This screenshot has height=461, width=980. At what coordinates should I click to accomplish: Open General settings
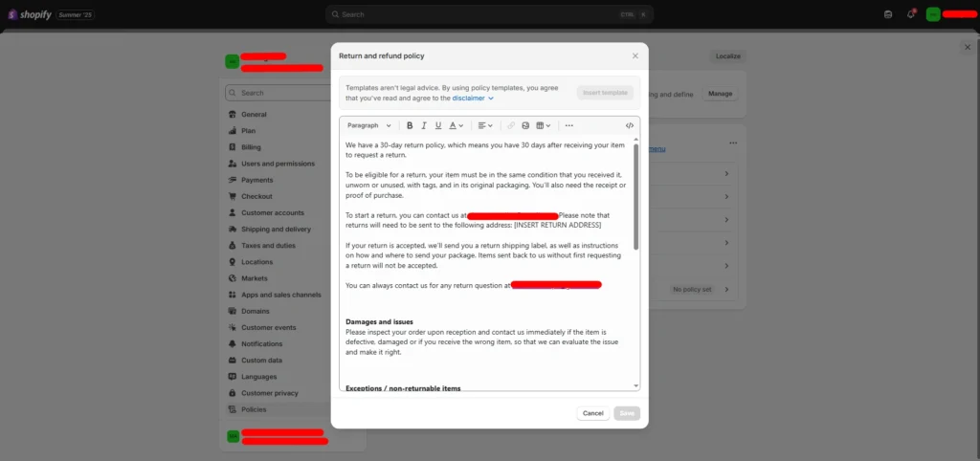coord(254,115)
